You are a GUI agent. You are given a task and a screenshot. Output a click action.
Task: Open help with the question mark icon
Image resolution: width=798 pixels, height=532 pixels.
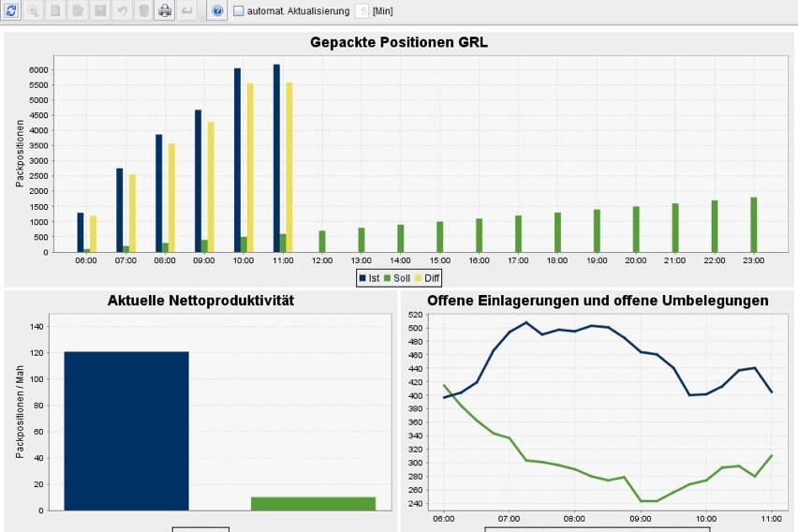[x=216, y=11]
